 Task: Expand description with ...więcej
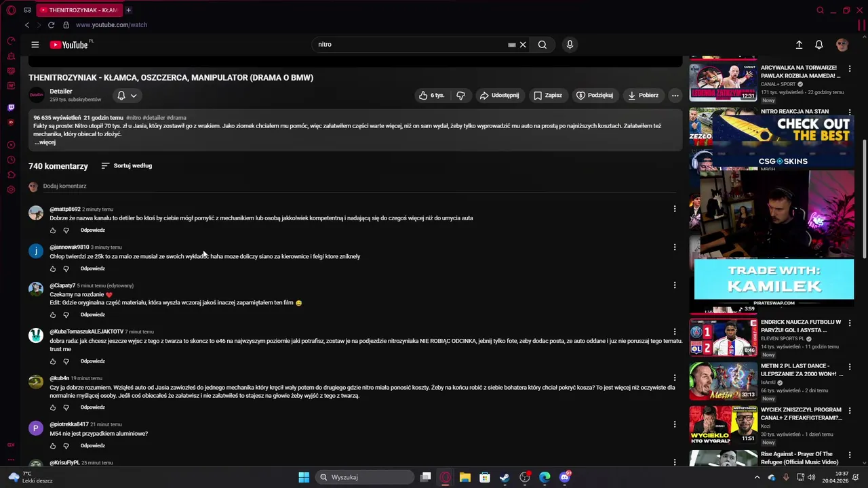pos(45,142)
